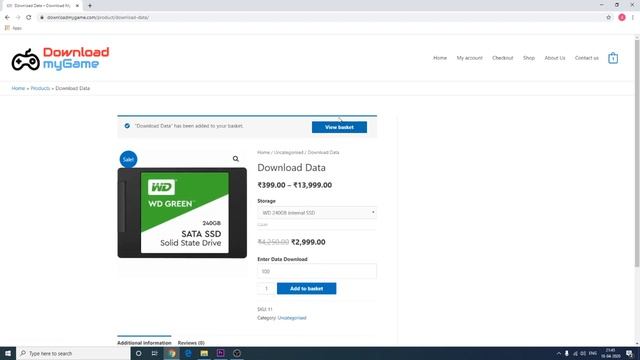Open a new browser tab
Image resolution: width=640 pixels, height=360 pixels.
click(x=90, y=6)
